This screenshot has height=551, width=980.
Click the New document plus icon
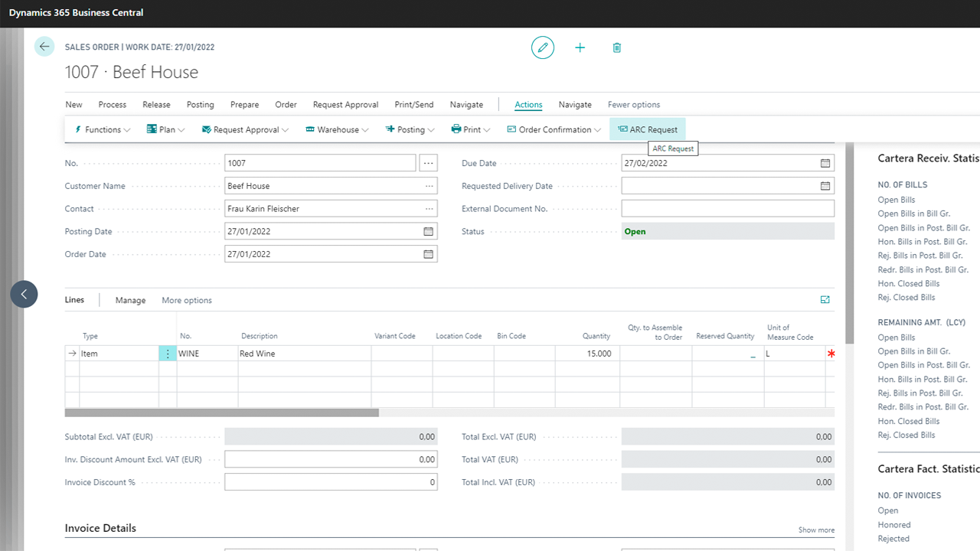580,47
